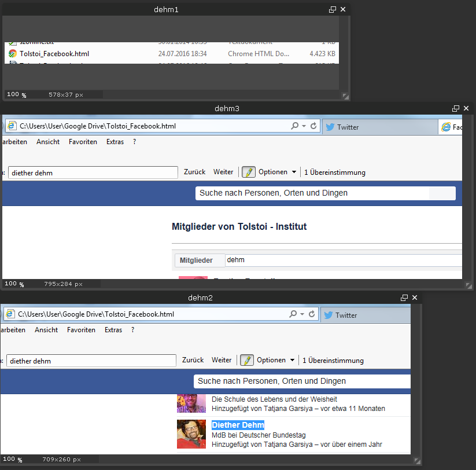Open the Extras menu in dehm3
The width and height of the screenshot is (476, 470).
pos(115,142)
